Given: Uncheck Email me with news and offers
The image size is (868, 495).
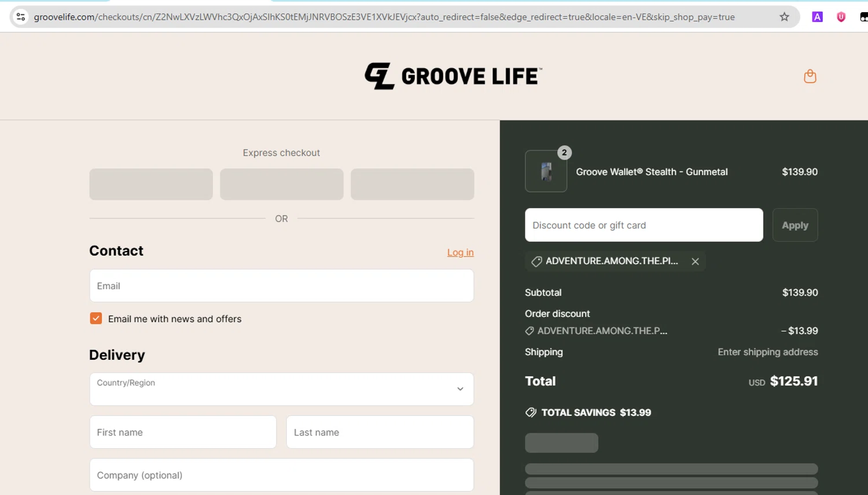Looking at the screenshot, I should tap(96, 319).
